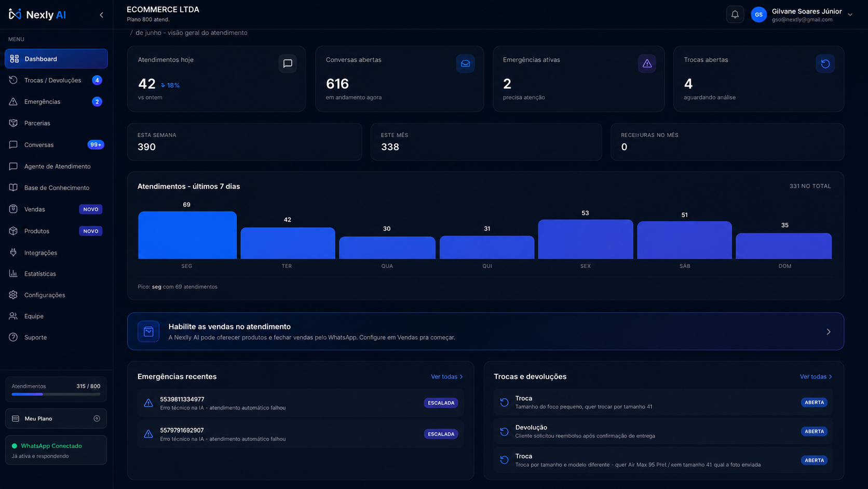Click the Vendas shopping bag icon
868x489 pixels.
click(x=13, y=209)
